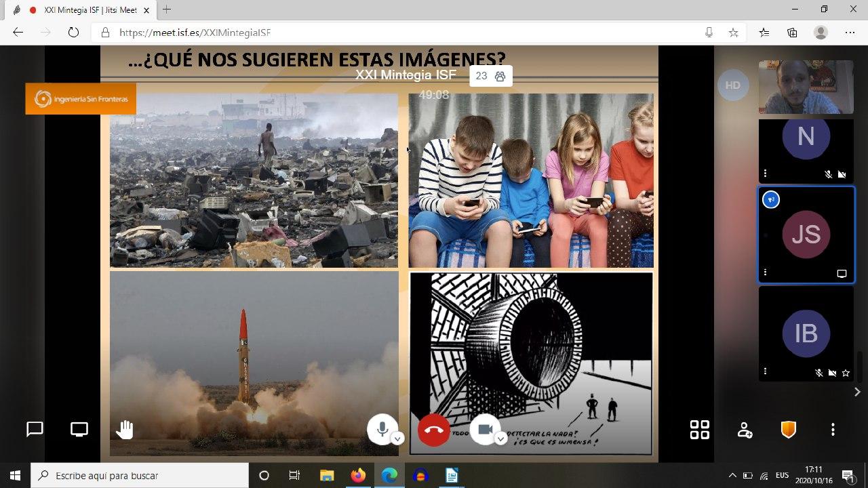Start screen sharing with the monitor icon
This screenshot has width=868, height=488.
coord(79,429)
